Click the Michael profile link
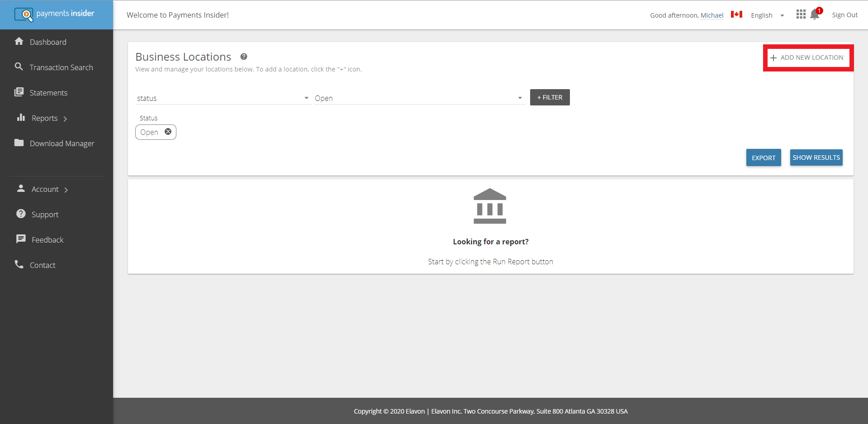Image resolution: width=868 pixels, height=424 pixels. [712, 15]
